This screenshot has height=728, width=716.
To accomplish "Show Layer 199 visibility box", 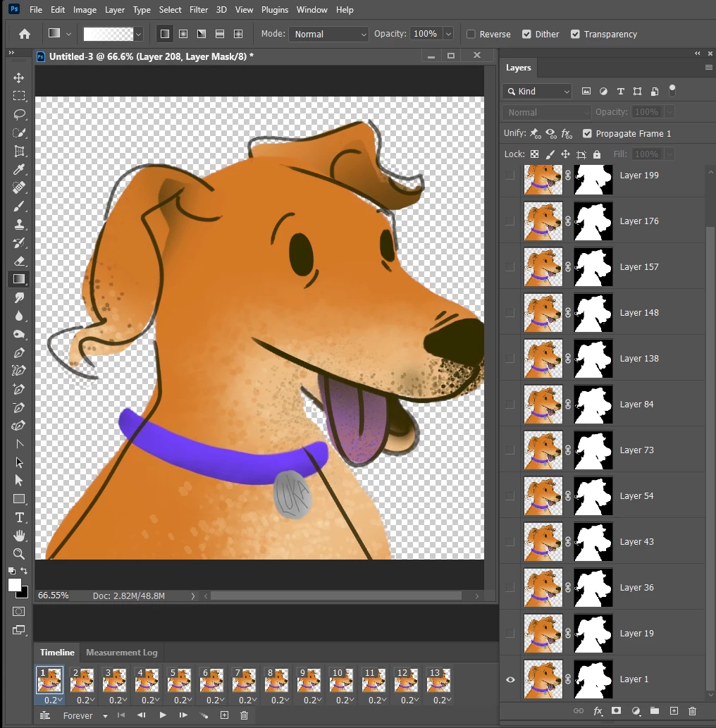I will [x=510, y=175].
